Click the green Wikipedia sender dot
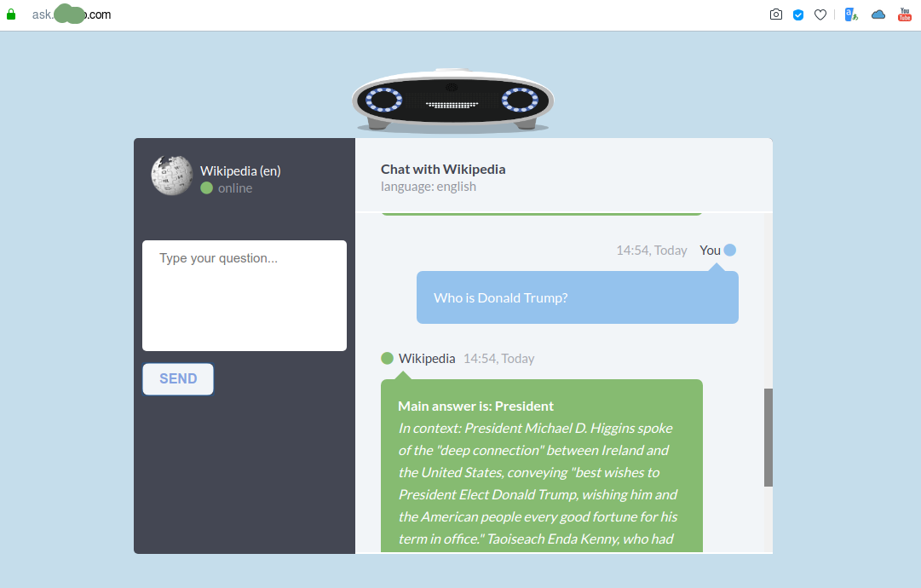This screenshot has height=588, width=921. (387, 358)
